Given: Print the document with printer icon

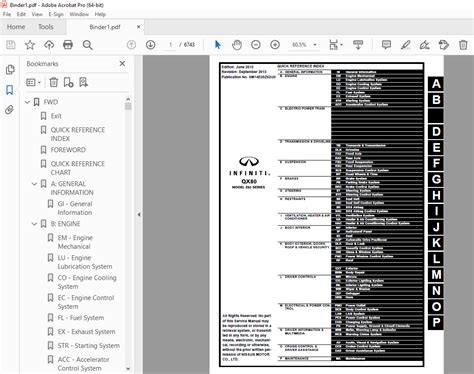Looking at the screenshot, I should coord(68,45).
